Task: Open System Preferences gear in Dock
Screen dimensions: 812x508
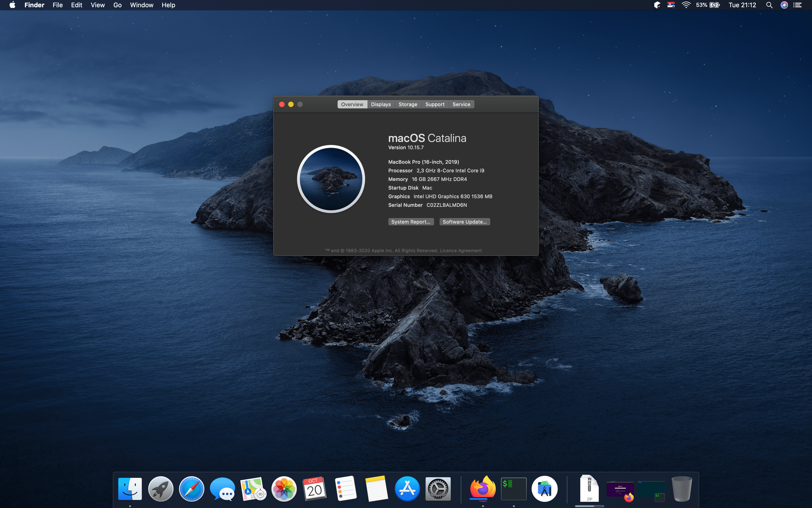Action: (x=438, y=488)
